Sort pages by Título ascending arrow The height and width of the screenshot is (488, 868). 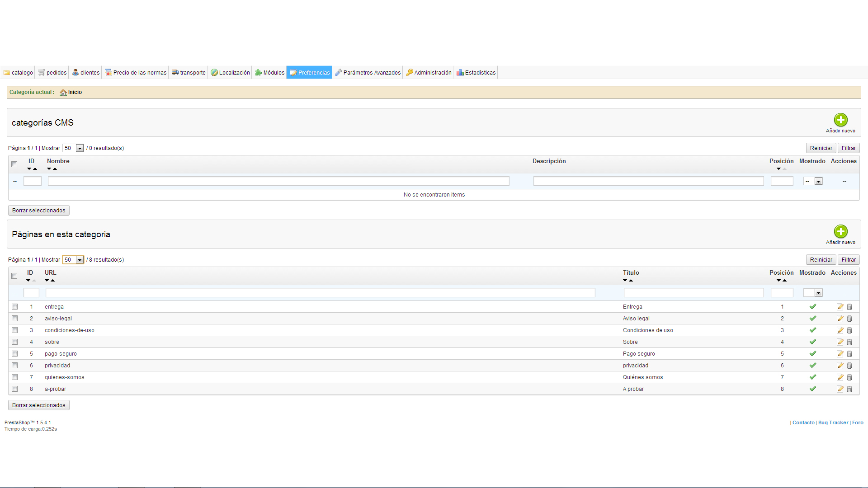(x=631, y=281)
